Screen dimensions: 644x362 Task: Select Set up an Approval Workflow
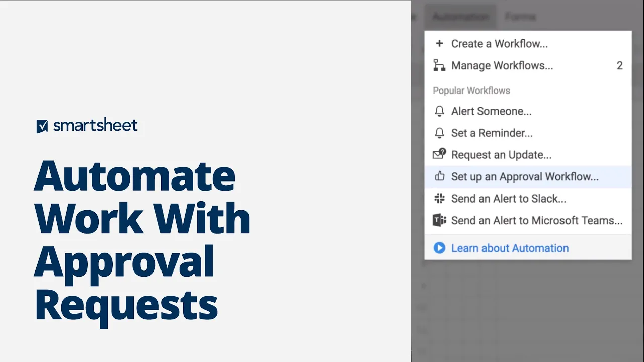528,176
